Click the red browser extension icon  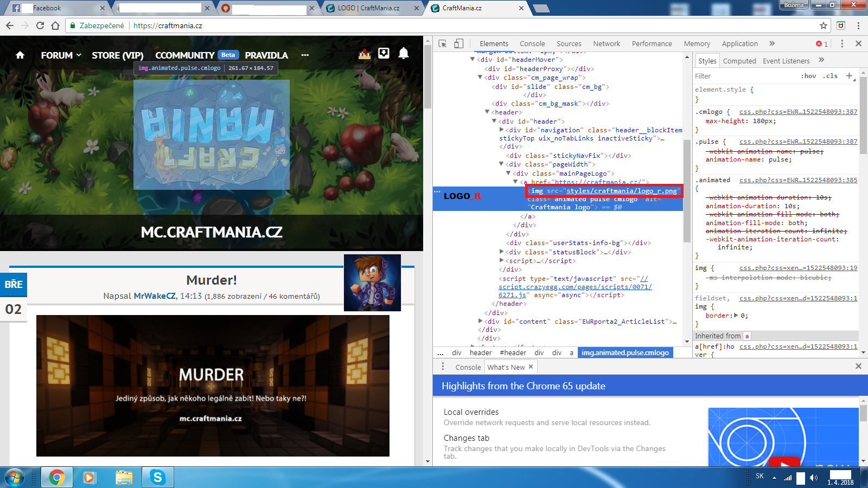(841, 25)
